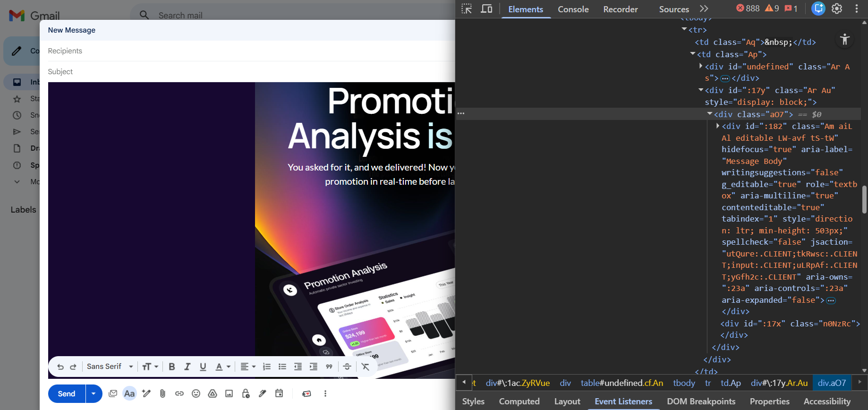The image size is (868, 410).
Task: Collapse the td class Ap node
Action: 693,54
